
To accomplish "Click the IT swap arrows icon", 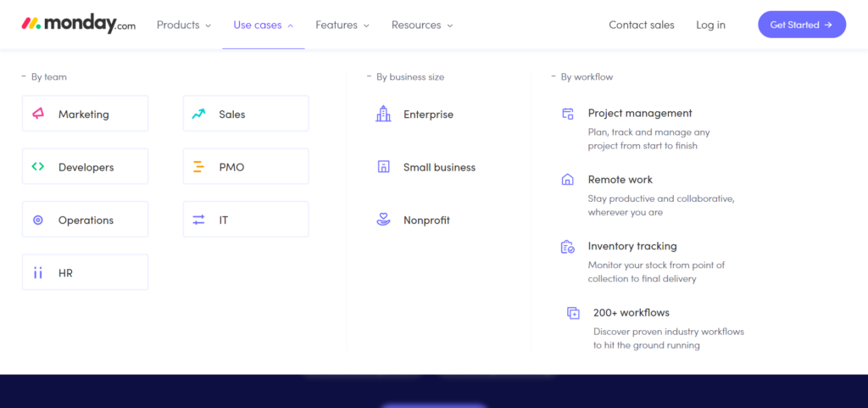I will click(198, 220).
